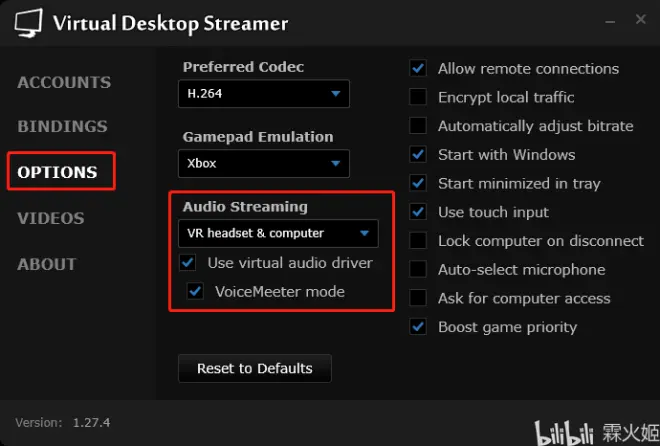Viewport: 660px width, 446px height.
Task: Enable Lock computer on disconnect
Action: [x=418, y=240]
